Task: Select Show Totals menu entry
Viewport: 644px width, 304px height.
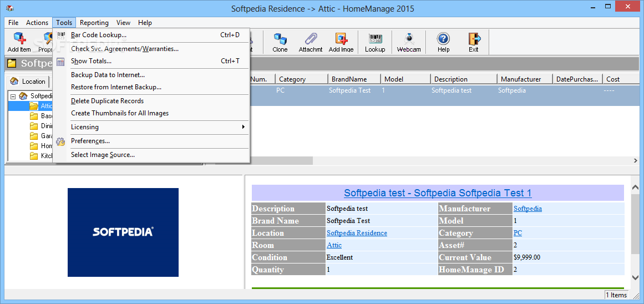Action: coord(151,61)
